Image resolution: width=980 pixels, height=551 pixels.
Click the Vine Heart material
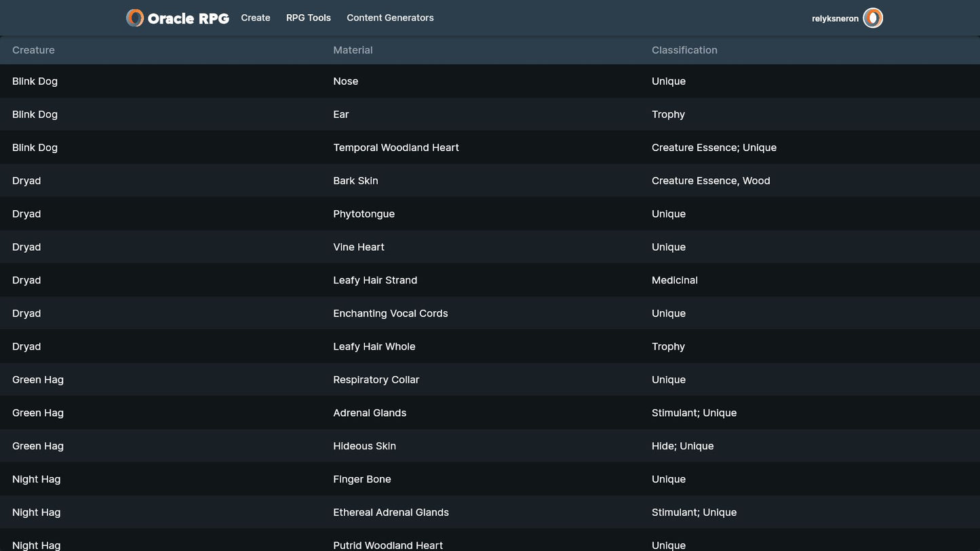[359, 247]
